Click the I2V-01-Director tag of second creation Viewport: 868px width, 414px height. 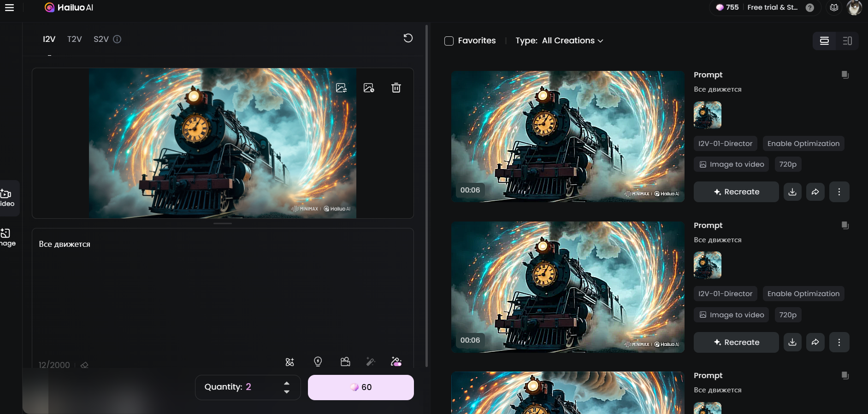725,294
